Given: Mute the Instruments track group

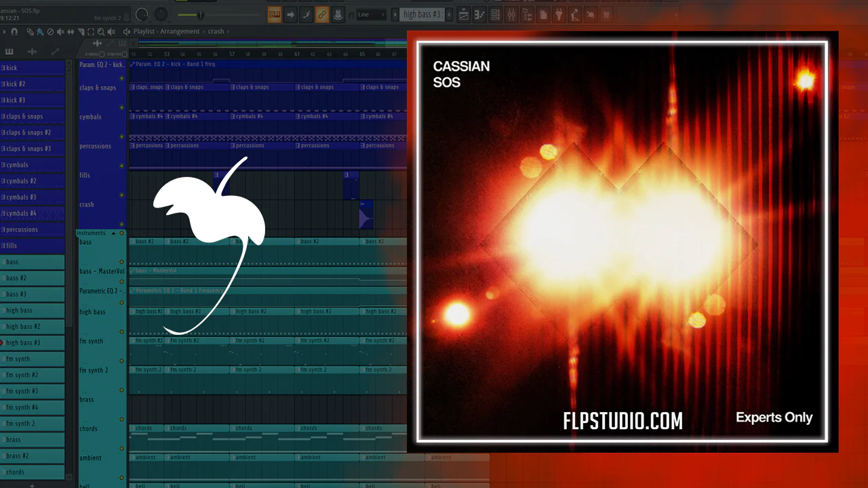Looking at the screenshot, I should point(122,233).
